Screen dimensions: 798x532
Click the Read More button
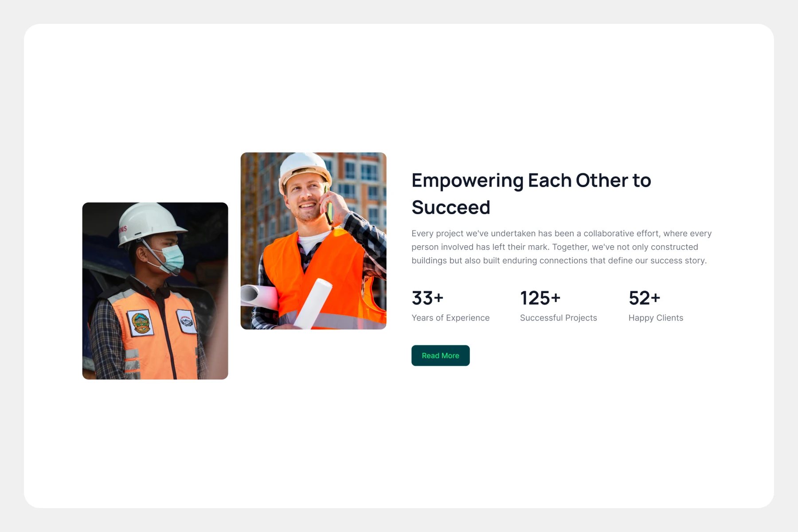tap(440, 356)
